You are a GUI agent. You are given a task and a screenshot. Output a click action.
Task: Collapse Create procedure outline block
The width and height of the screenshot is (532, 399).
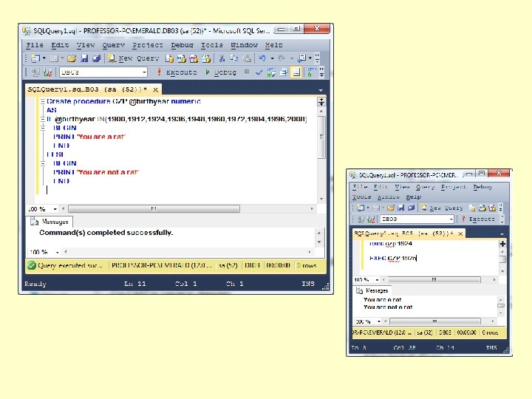[43, 101]
